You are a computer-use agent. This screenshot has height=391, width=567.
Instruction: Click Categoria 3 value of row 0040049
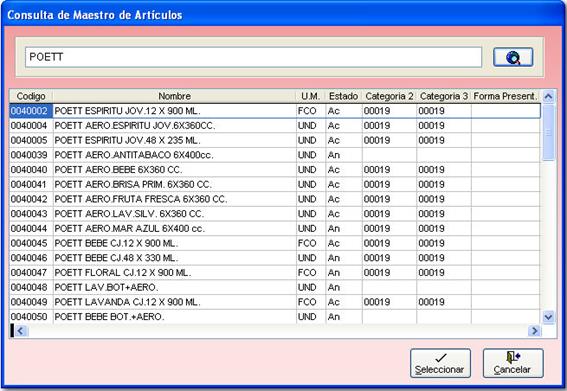click(x=444, y=302)
